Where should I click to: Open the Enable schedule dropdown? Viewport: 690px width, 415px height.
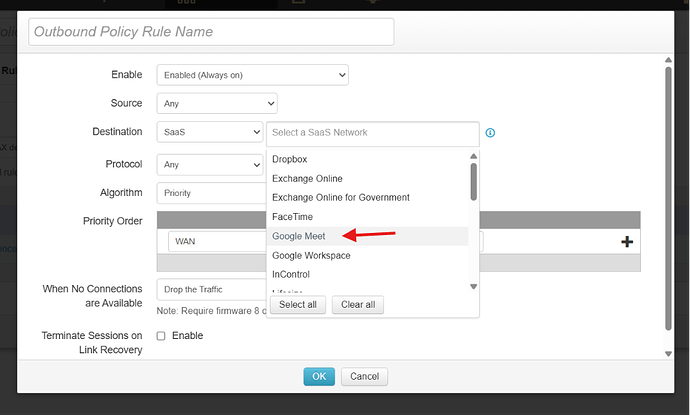(x=253, y=75)
